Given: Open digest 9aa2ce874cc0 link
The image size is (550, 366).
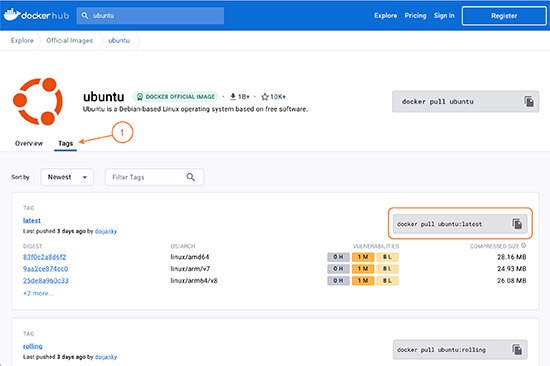Looking at the screenshot, I should (x=46, y=269).
